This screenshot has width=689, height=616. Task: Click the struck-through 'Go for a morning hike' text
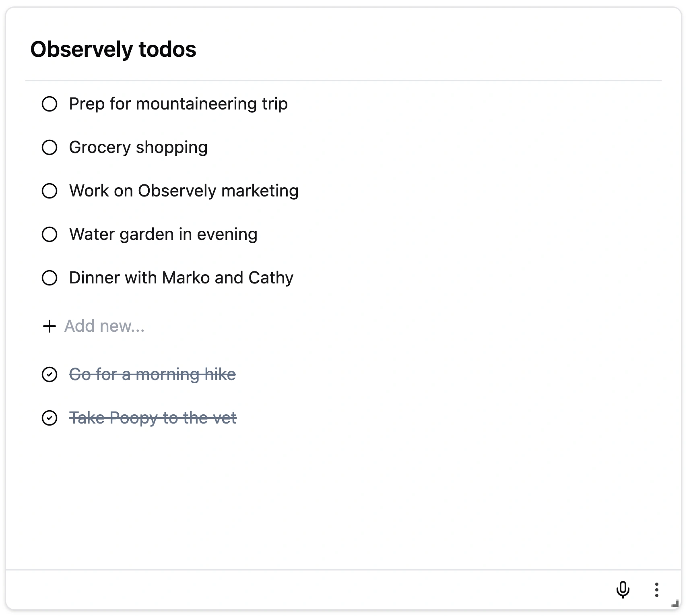click(x=153, y=374)
